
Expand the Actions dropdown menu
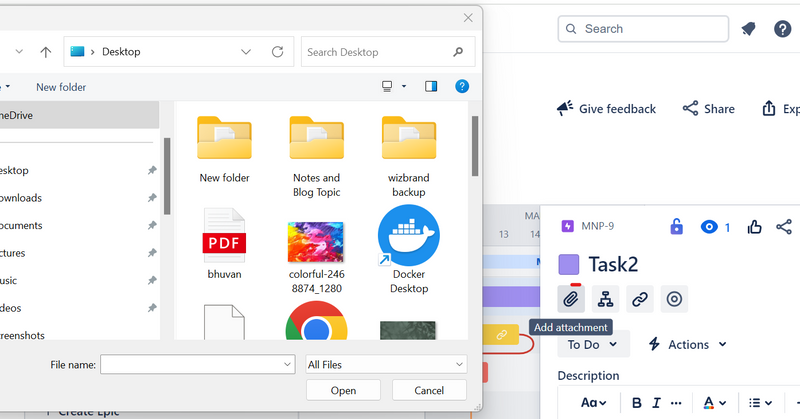(687, 344)
